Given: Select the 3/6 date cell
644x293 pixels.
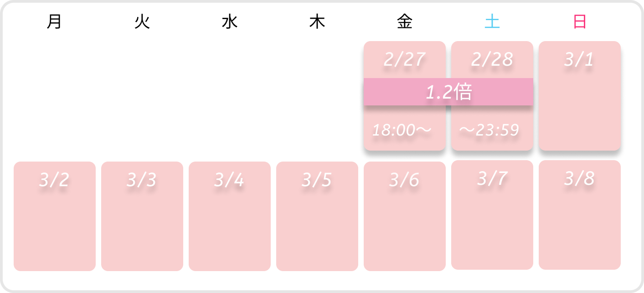Looking at the screenshot, I should click(405, 216).
